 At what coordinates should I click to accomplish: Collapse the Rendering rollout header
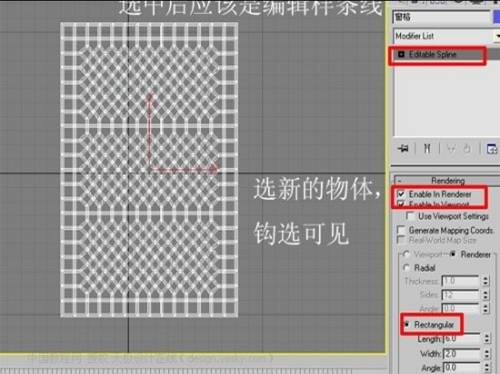tap(447, 180)
